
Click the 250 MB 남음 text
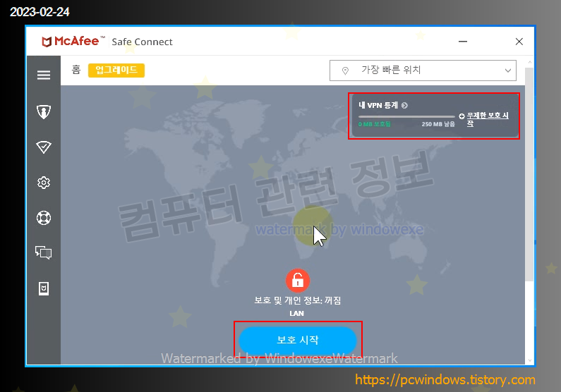point(438,124)
